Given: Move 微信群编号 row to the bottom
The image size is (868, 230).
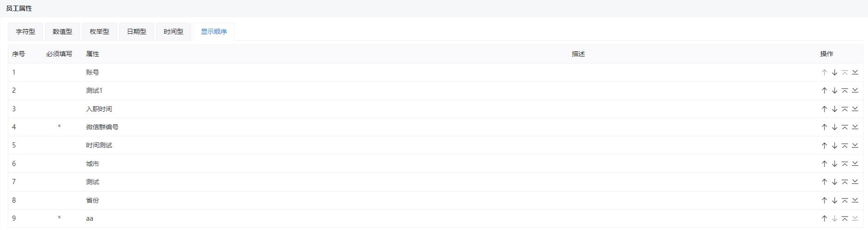Looking at the screenshot, I should [x=855, y=127].
